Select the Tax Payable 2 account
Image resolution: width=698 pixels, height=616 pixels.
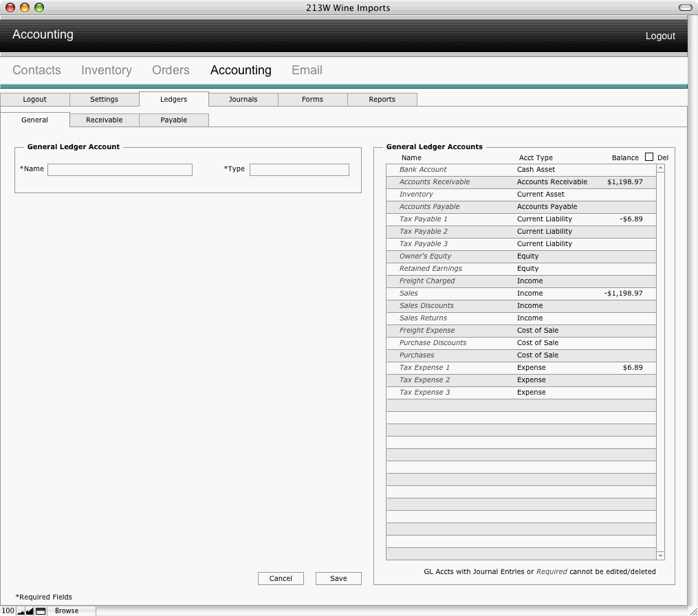(x=424, y=232)
